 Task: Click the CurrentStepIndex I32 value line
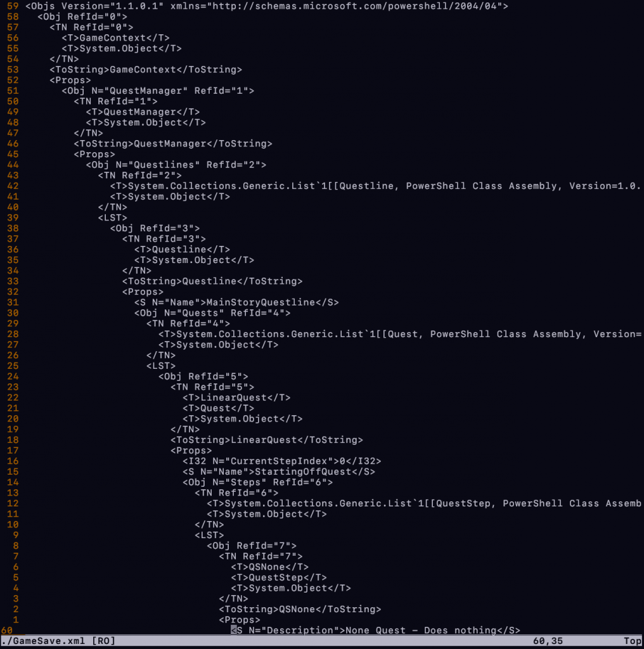pos(282,461)
